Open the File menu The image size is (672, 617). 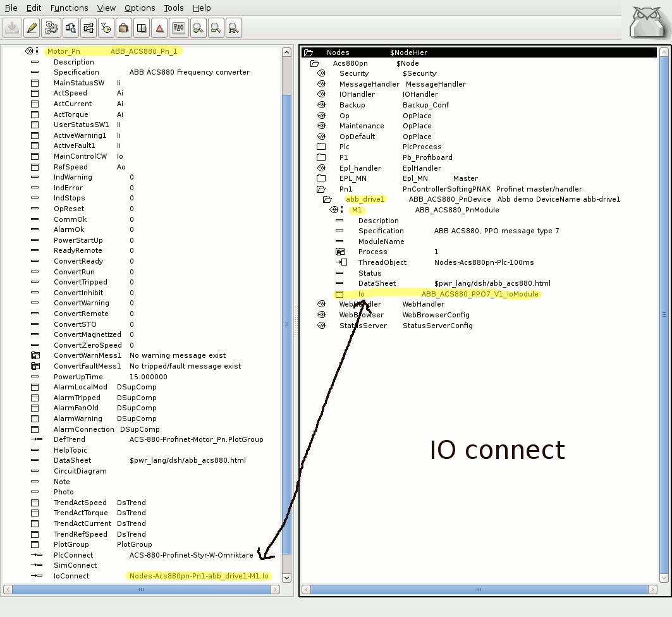tap(11, 8)
